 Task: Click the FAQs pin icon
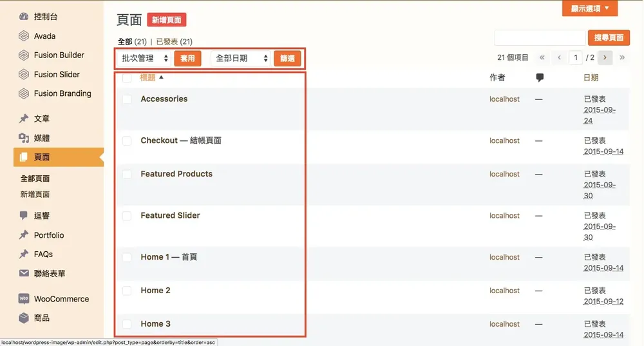click(x=24, y=254)
